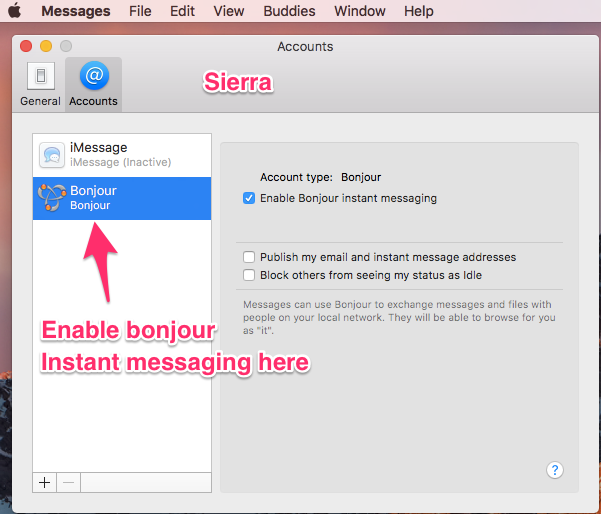
Task: Check Block others from seeing Idle status
Action: 249,275
